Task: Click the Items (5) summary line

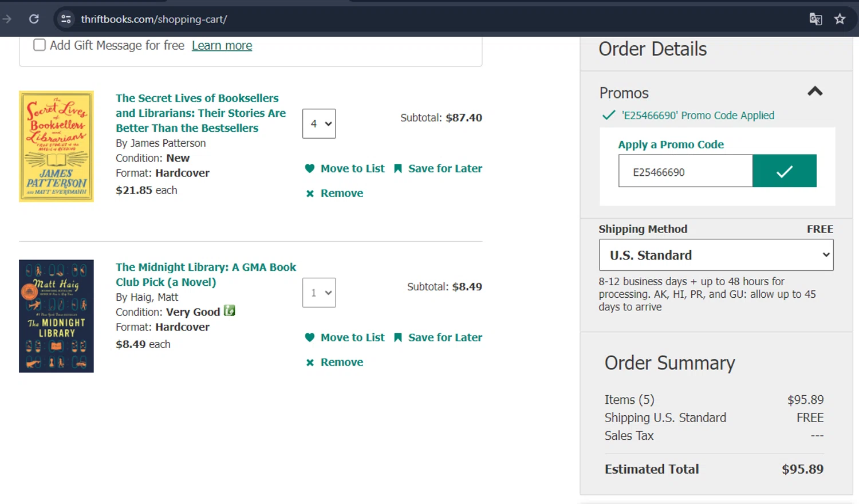Action: 714,400
